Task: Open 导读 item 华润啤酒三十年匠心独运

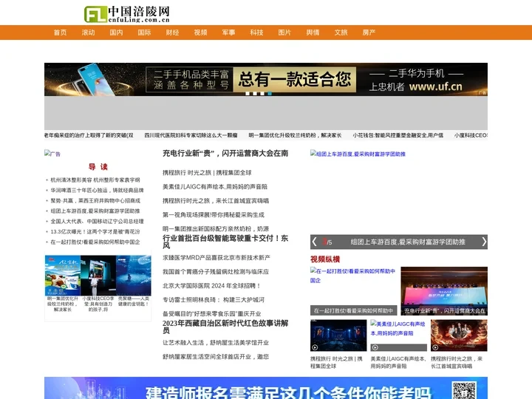Action: point(97,191)
